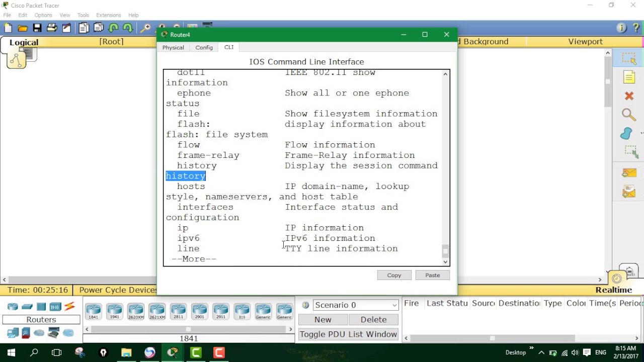This screenshot has height=362, width=644.
Task: Choose the Delete tool red X
Action: [x=629, y=96]
